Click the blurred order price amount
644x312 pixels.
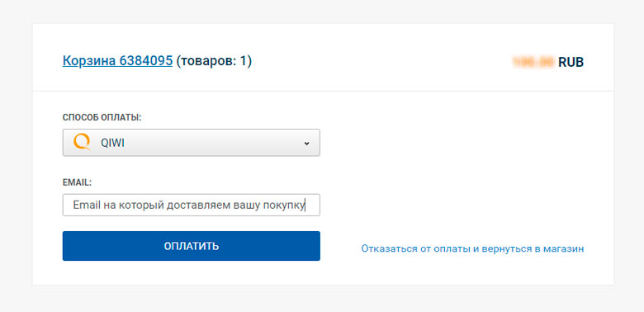click(534, 63)
